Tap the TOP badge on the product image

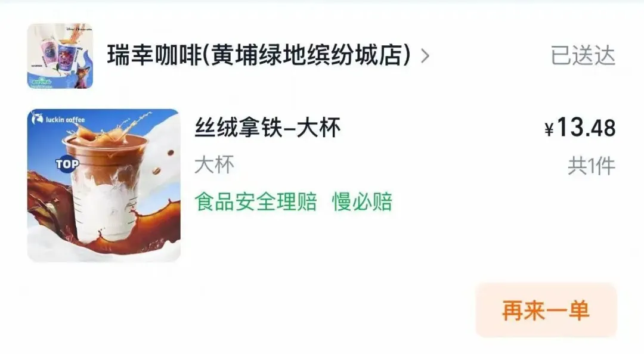pyautogui.click(x=67, y=164)
